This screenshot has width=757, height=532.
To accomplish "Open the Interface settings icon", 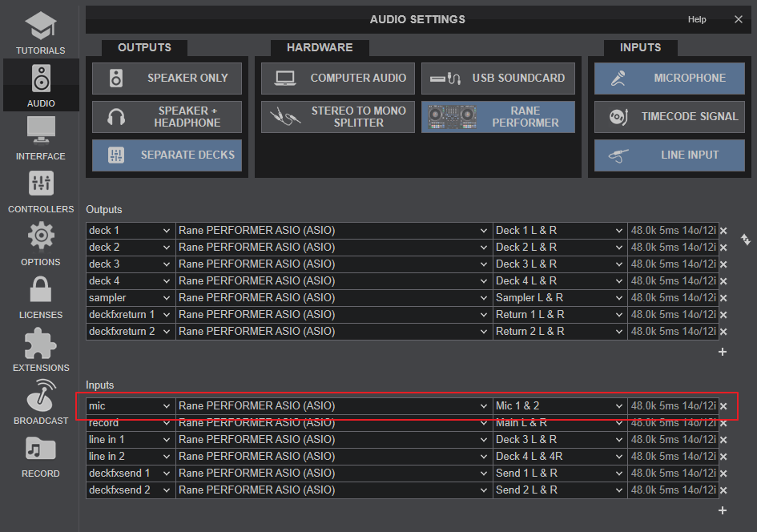I will click(41, 139).
